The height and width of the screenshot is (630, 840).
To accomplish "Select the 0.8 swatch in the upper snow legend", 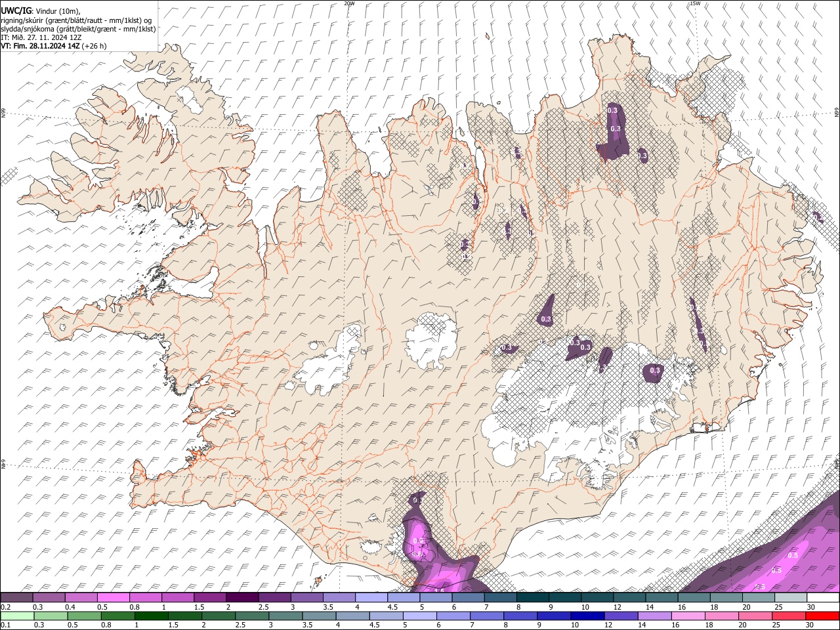I will tap(145, 597).
